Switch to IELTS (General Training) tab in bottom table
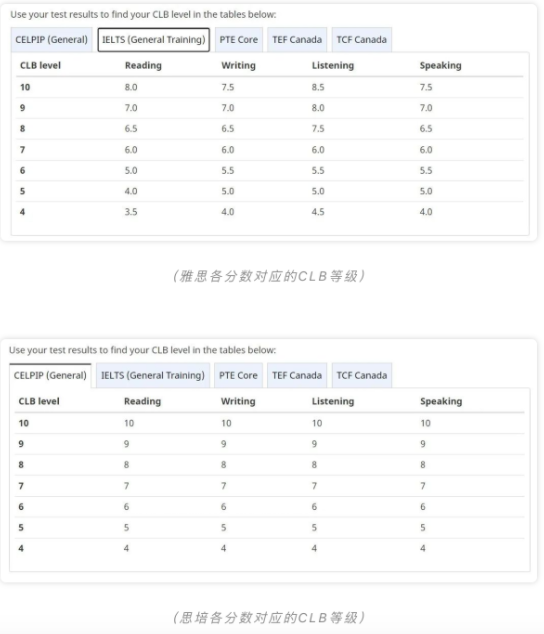 point(153,376)
